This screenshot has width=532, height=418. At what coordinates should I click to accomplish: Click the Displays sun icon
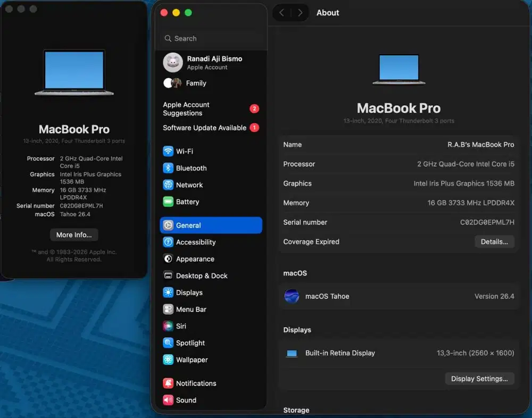168,292
